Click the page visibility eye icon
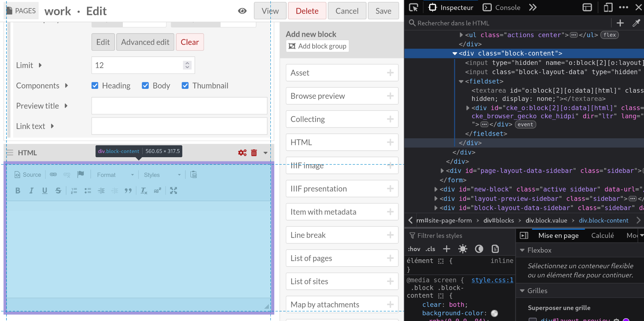Viewport: 644px width, 321px height. coord(242,11)
